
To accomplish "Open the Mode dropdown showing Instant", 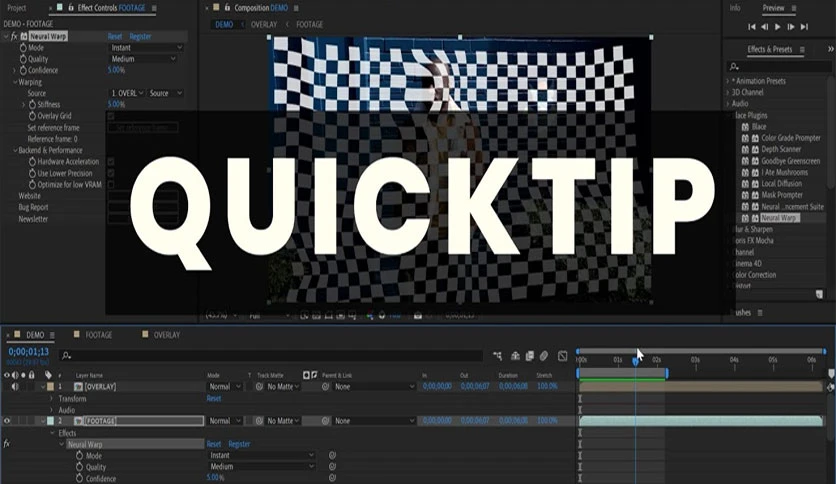I will (x=146, y=47).
